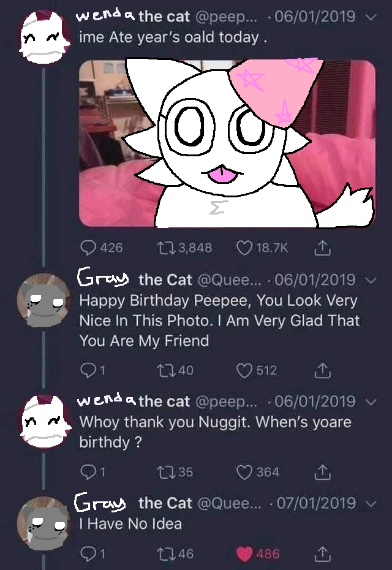Unlike the "I Have No Idea" tweet

244,554
